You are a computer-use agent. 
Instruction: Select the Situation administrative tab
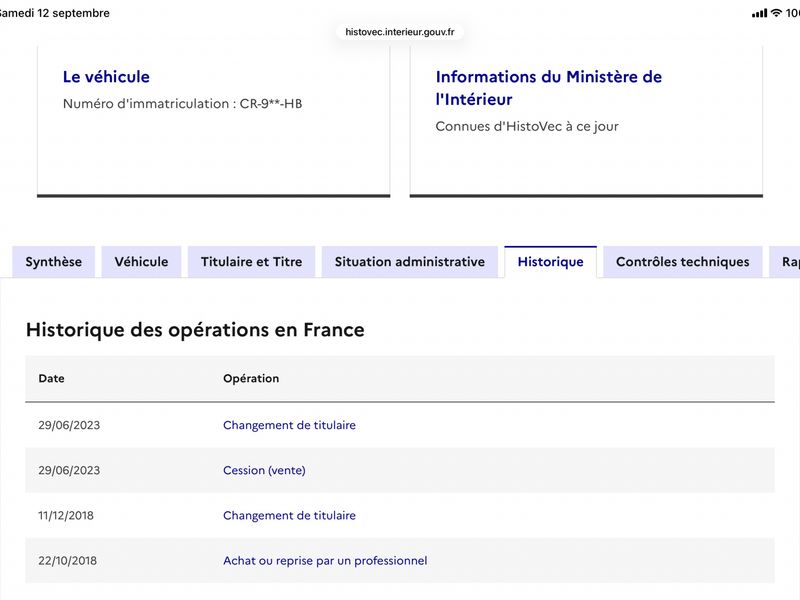(x=410, y=262)
